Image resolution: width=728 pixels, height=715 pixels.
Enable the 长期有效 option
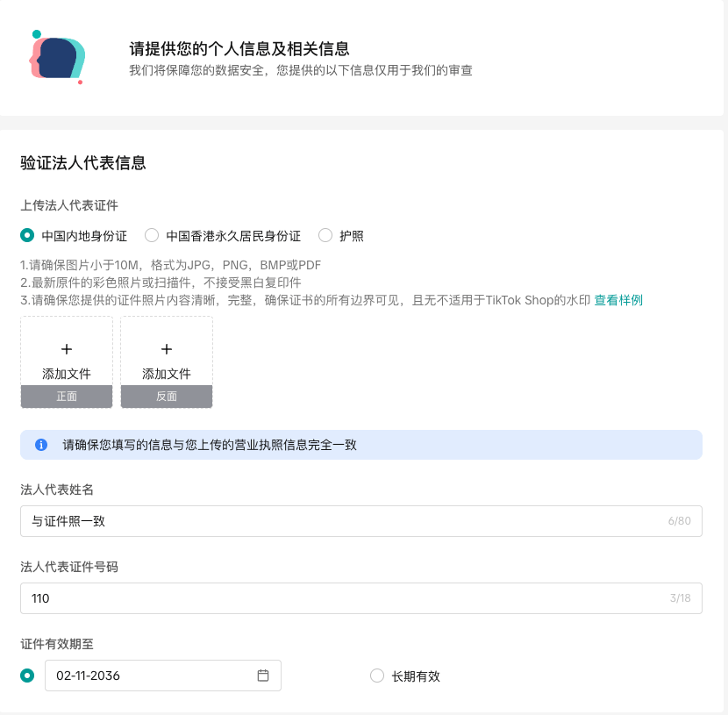377,676
